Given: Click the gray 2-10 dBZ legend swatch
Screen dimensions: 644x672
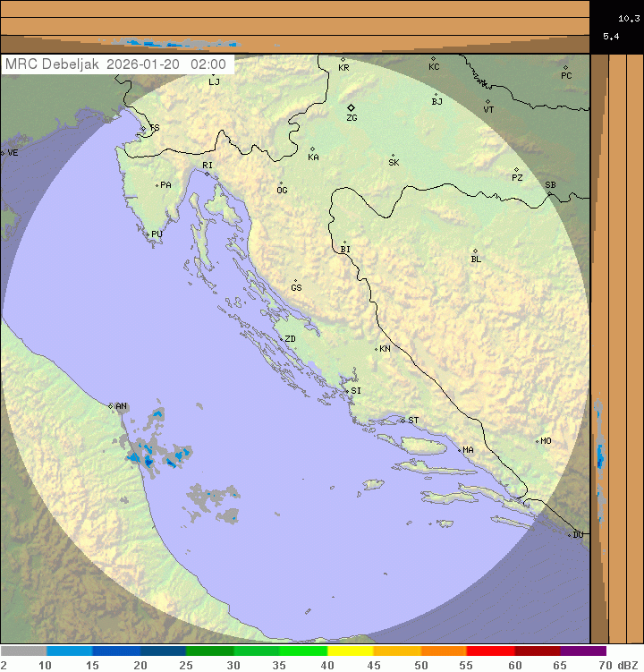Looking at the screenshot, I should pyautogui.click(x=23, y=651).
